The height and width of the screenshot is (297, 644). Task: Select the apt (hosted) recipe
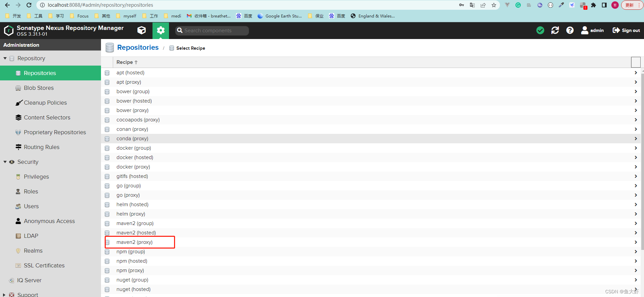370,73
